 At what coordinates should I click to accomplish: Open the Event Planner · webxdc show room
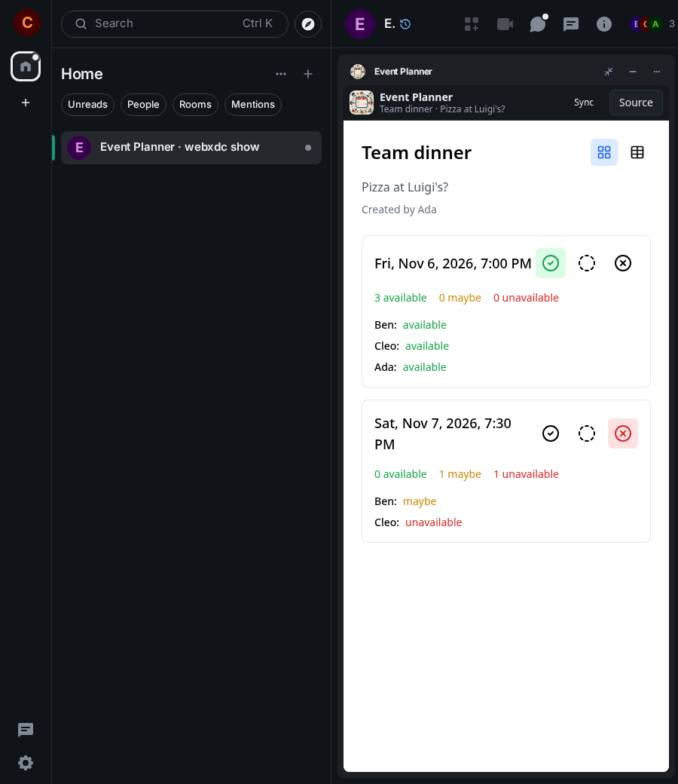pos(191,148)
